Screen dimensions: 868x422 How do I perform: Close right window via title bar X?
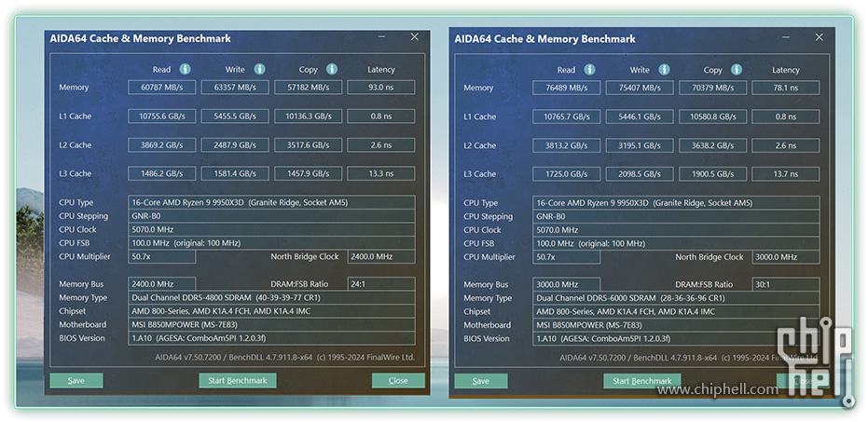pos(820,37)
